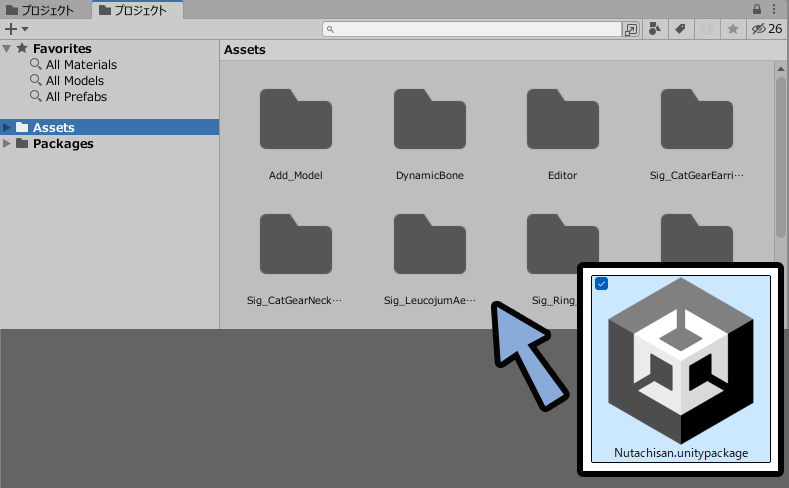Select All Materials saved search
This screenshot has height=488, width=789.
click(81, 65)
